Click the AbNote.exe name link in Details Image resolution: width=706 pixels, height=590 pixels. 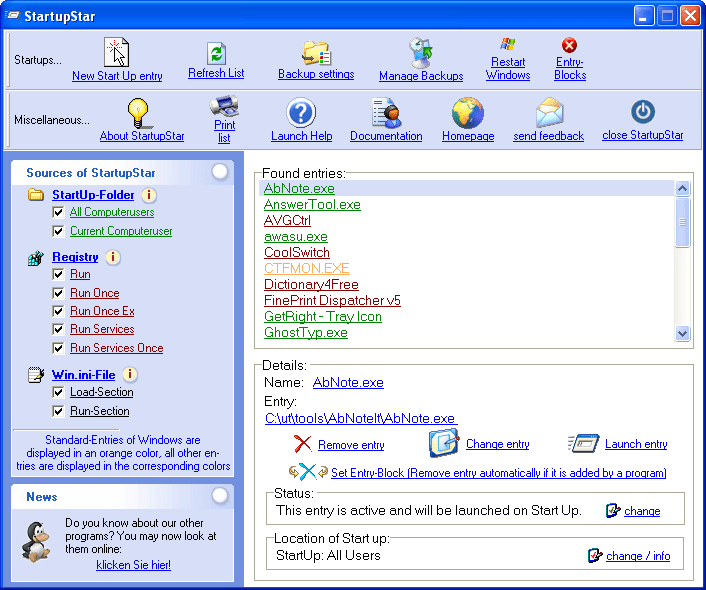[348, 382]
